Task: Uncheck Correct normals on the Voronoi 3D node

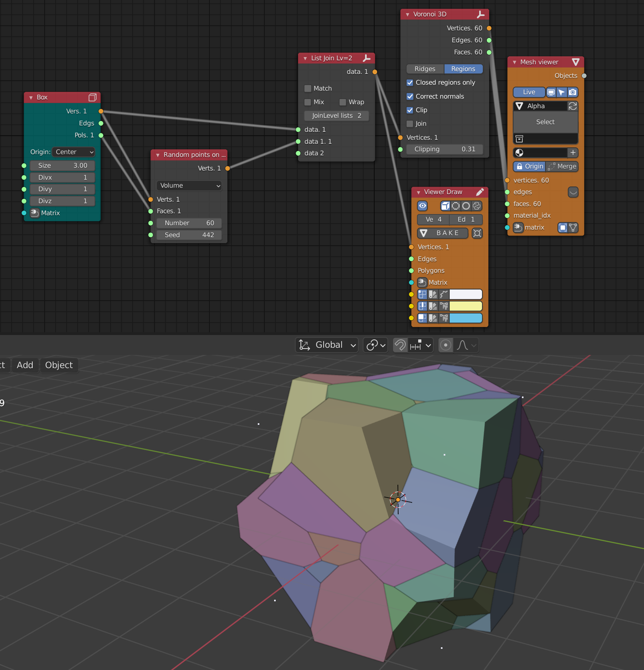Action: [410, 96]
